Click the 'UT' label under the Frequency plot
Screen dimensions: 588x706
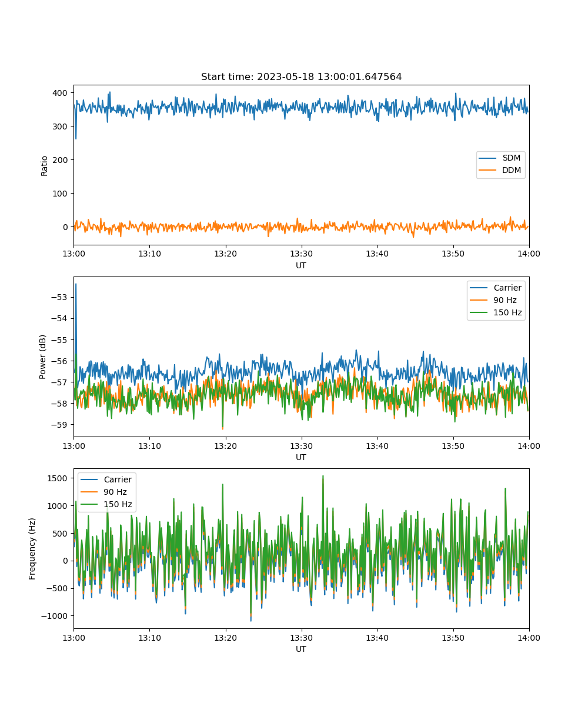[x=301, y=649]
